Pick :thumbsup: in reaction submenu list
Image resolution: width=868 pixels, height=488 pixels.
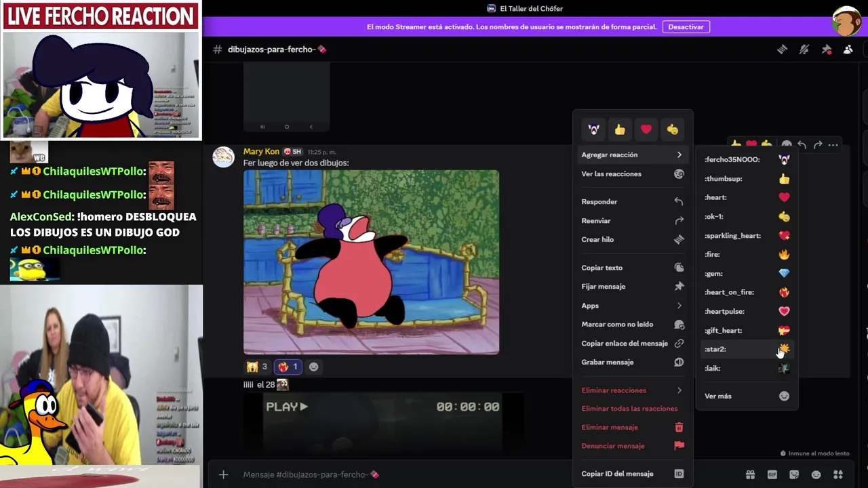coord(747,179)
